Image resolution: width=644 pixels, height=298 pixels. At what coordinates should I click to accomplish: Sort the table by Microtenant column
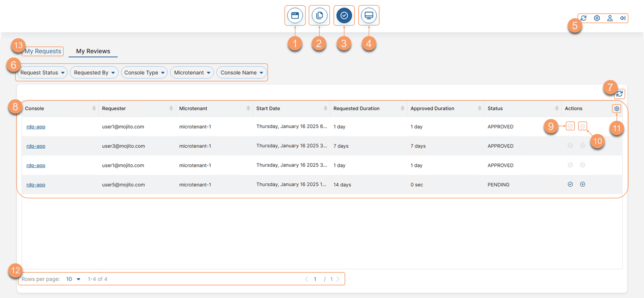tap(249, 108)
